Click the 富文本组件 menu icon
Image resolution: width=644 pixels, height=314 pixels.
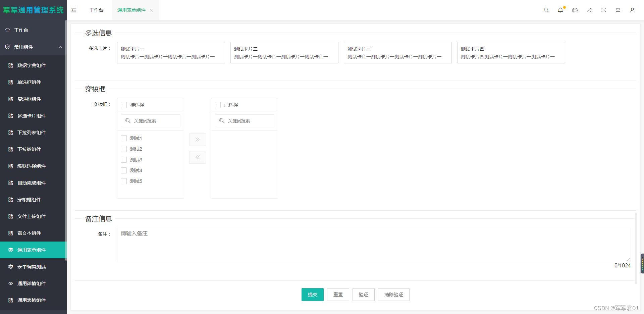point(11,233)
